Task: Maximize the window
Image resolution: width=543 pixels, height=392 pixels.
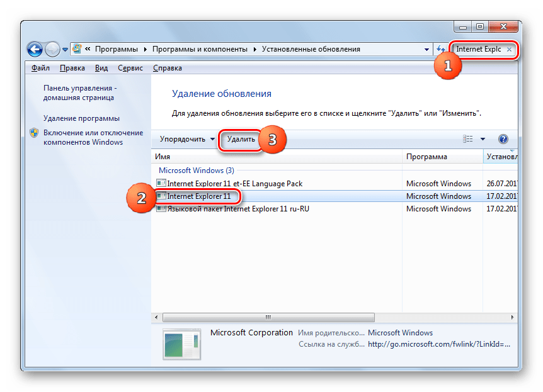Action: (x=480, y=26)
